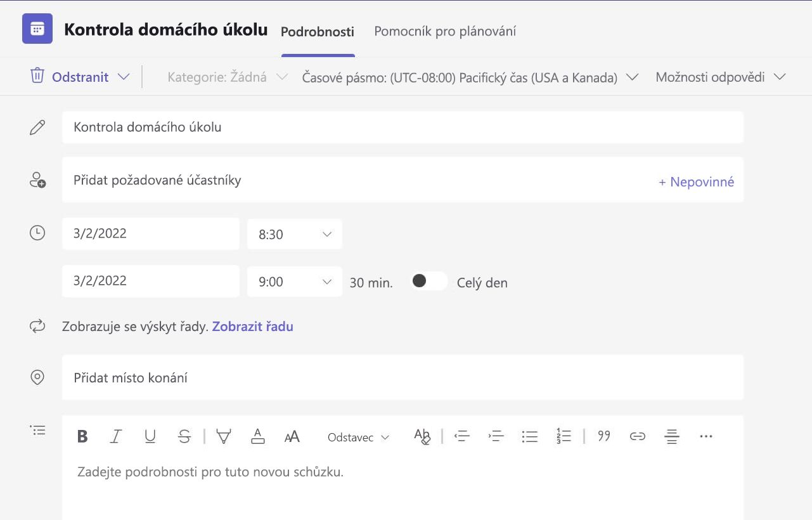Click the calendar meeting icon beside the title

point(37,29)
